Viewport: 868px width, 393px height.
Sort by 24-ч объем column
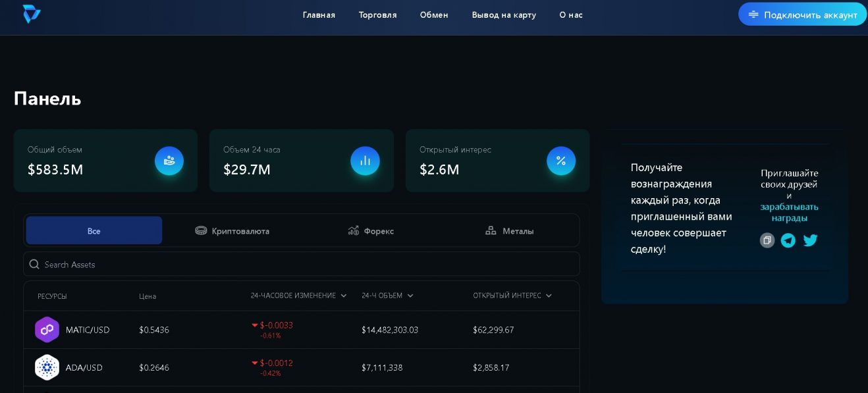(387, 296)
